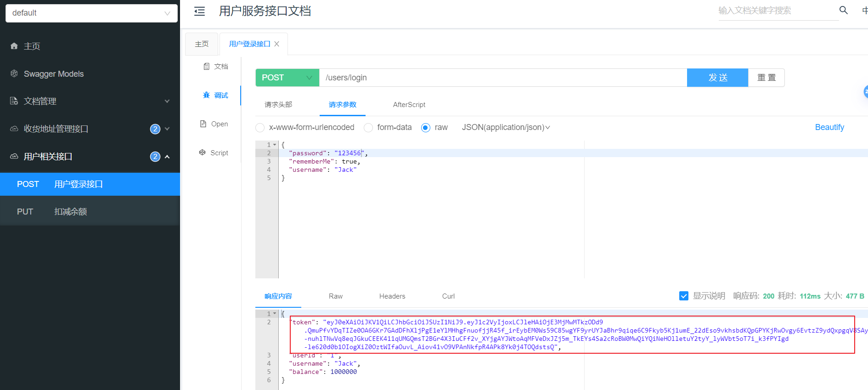The image size is (868, 390).
Task: Open Raw response tab
Action: (336, 296)
